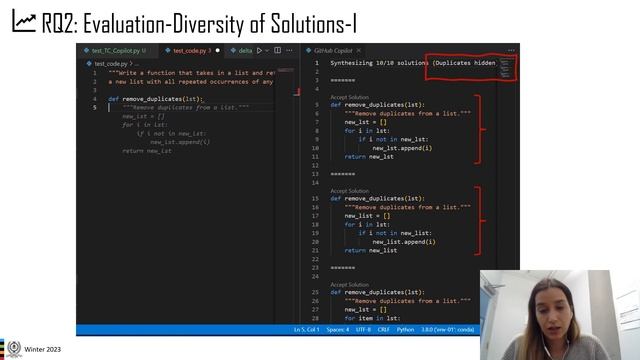Click the GitHub Copilot tab icon
Image resolution: width=640 pixels, height=360 pixels.
click(x=309, y=51)
